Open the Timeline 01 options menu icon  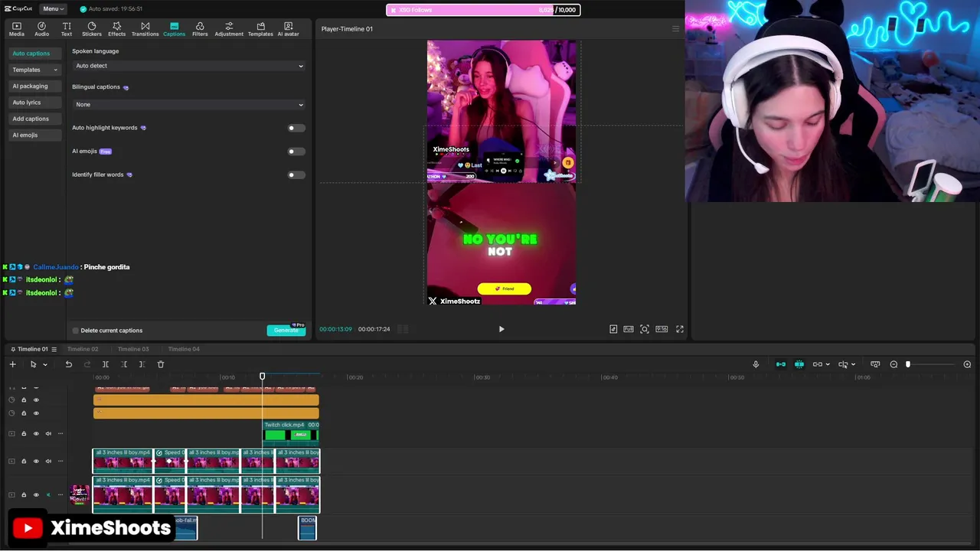click(x=54, y=349)
